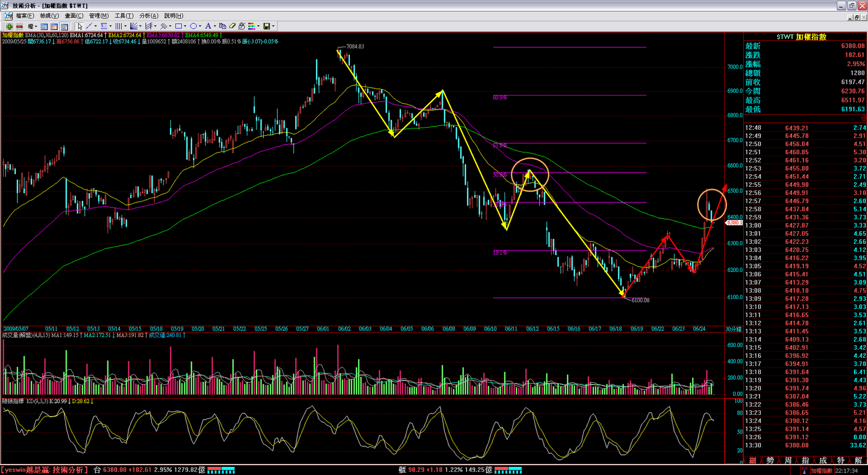Screen dimensions: 868x475
Task: Expand the trend line tool dropdown arrow
Action: [x=95, y=26]
